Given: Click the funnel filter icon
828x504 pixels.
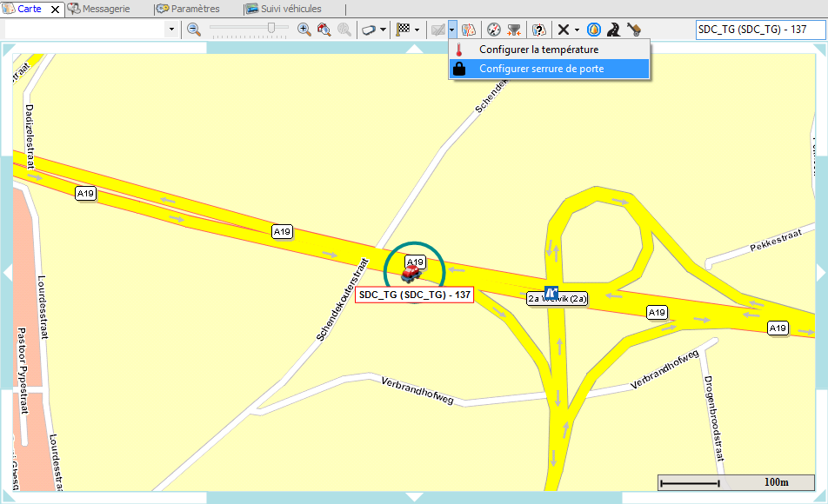Looking at the screenshot, I should [515, 29].
